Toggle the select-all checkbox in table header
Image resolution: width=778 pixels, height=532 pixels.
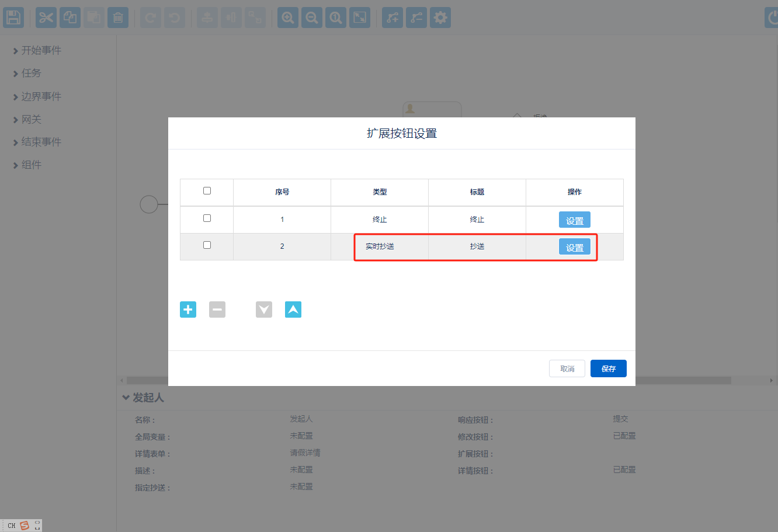tap(207, 191)
